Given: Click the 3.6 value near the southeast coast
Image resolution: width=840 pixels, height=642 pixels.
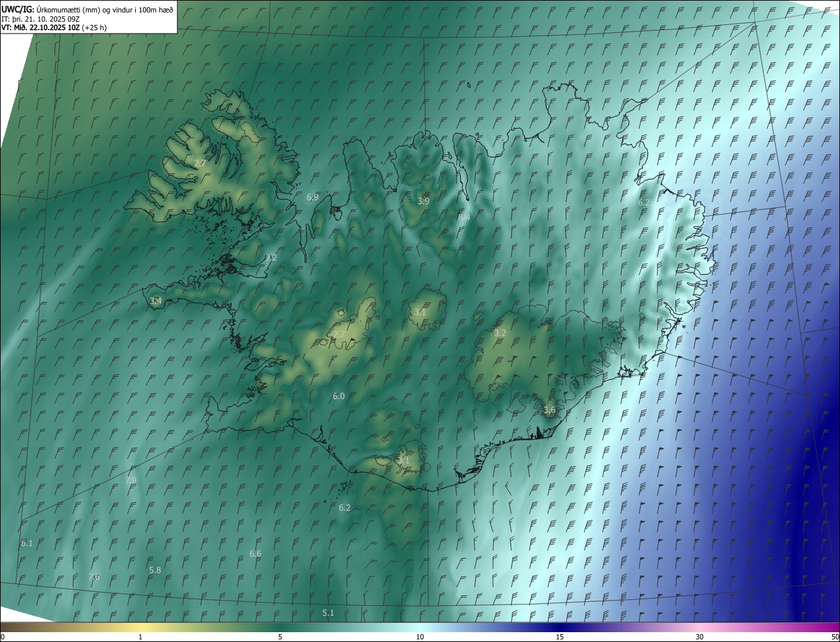Looking at the screenshot, I should click(x=549, y=410).
